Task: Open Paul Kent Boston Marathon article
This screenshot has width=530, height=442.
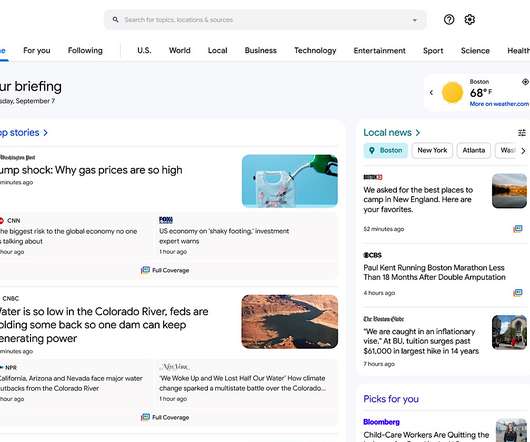Action: click(x=434, y=272)
